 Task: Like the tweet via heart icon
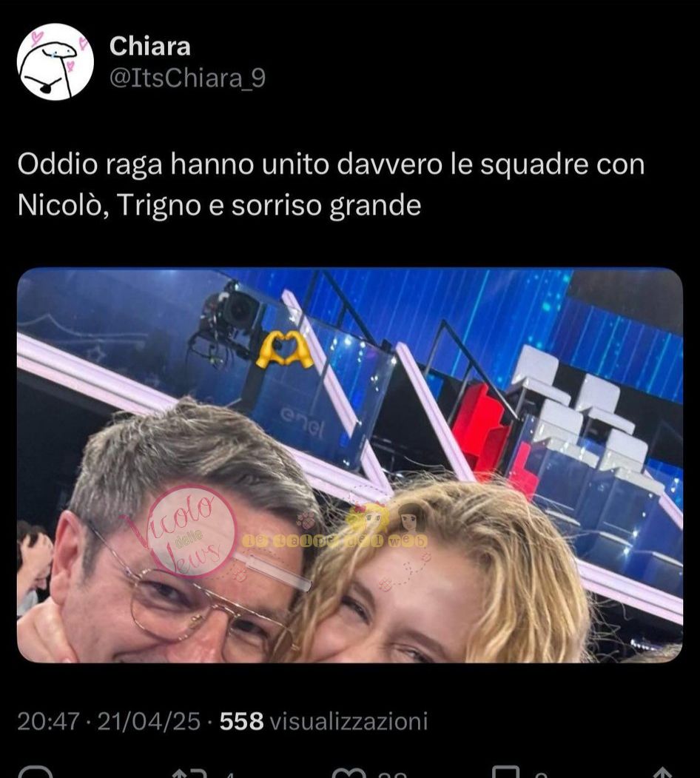[350, 773]
